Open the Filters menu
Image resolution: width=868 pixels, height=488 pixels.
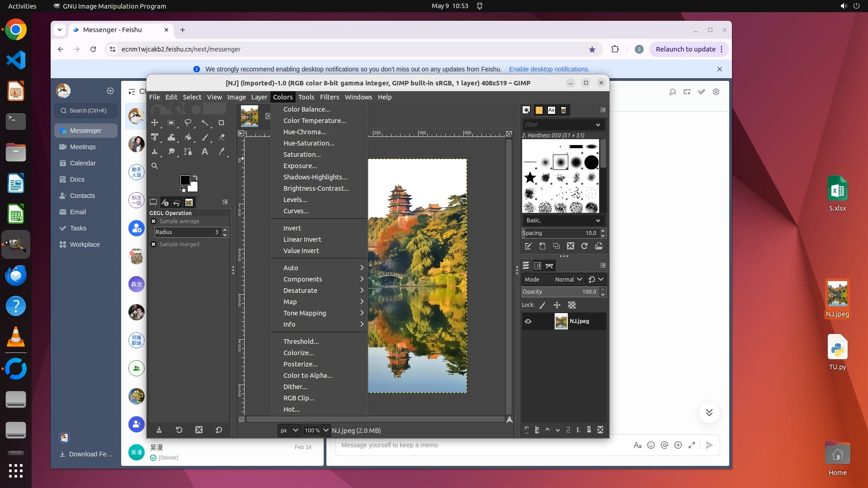tap(329, 97)
